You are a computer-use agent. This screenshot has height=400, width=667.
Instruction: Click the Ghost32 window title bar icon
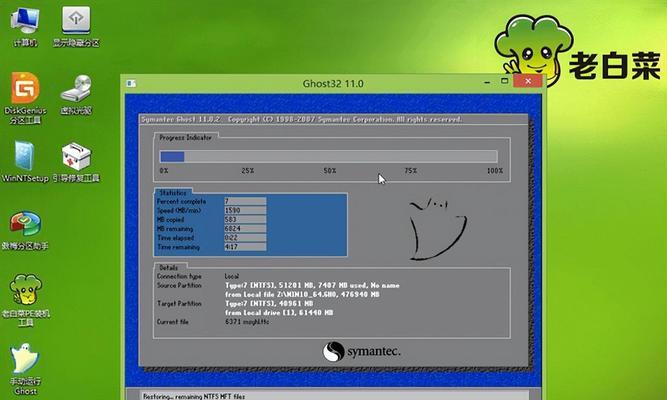tap(131, 83)
